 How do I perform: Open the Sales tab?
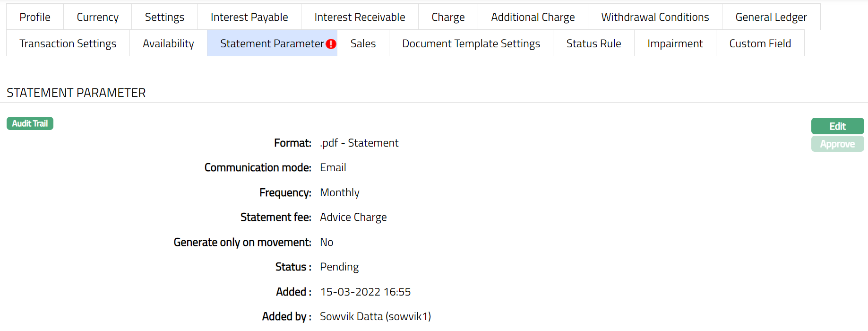tap(363, 44)
